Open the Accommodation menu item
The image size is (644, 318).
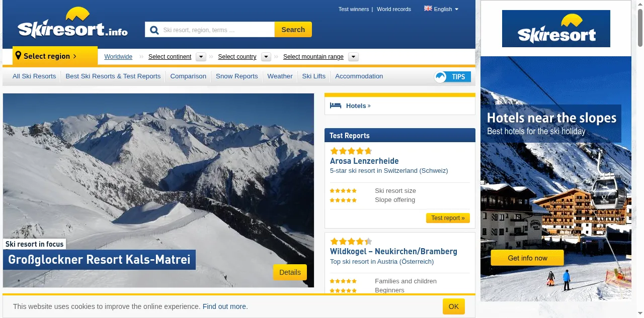[x=359, y=76]
